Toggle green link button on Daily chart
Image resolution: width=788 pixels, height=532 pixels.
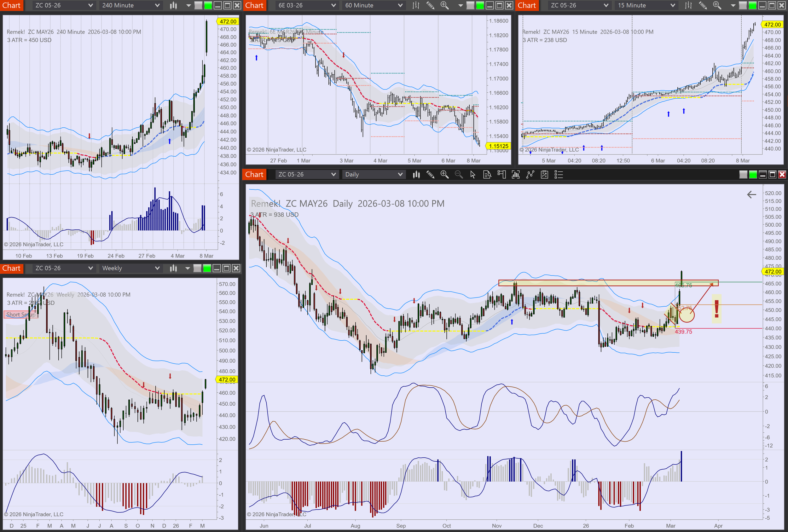click(x=753, y=175)
